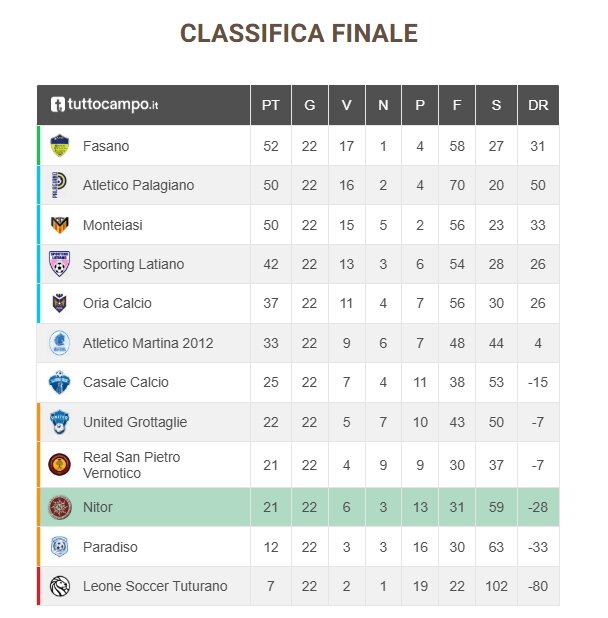
Task: Open the Paradiso team name link
Action: pyautogui.click(x=110, y=547)
